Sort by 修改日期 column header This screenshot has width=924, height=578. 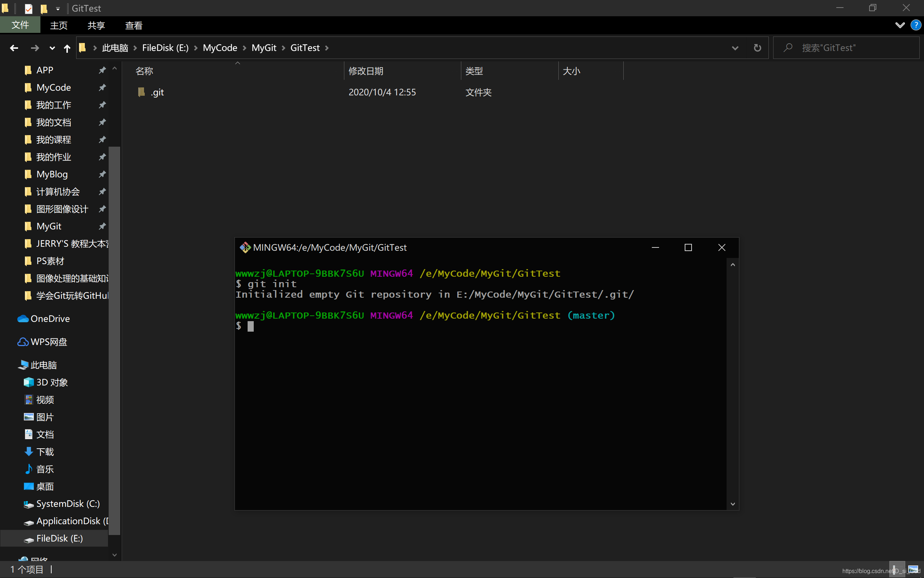tap(402, 71)
